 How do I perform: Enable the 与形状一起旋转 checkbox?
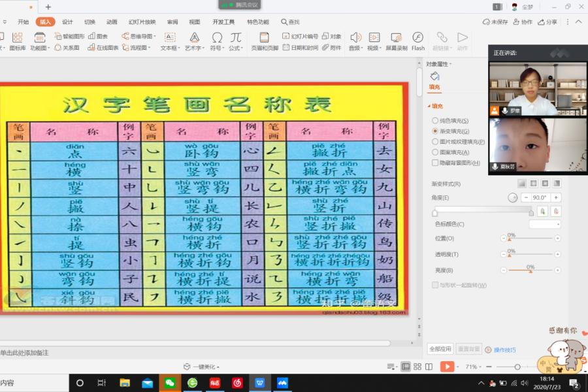[435, 286]
